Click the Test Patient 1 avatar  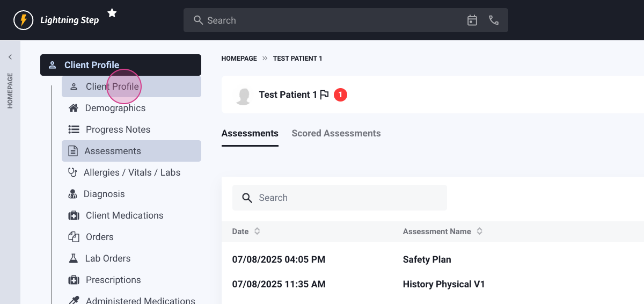coord(244,96)
